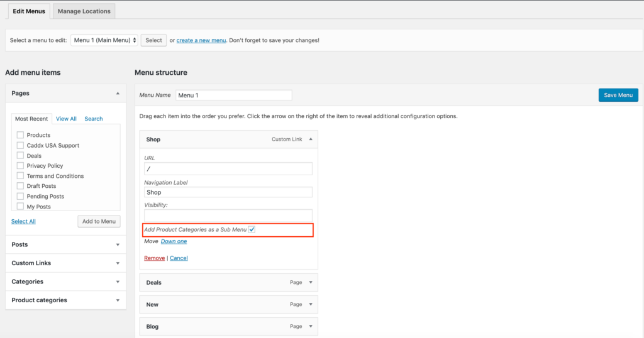
Task: Open the View All pages tab
Action: 66,119
